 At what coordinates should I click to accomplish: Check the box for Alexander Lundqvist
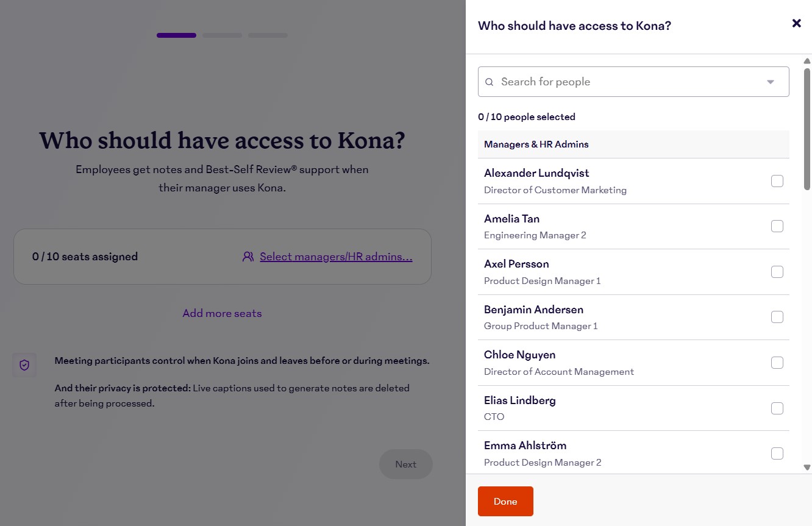click(777, 181)
